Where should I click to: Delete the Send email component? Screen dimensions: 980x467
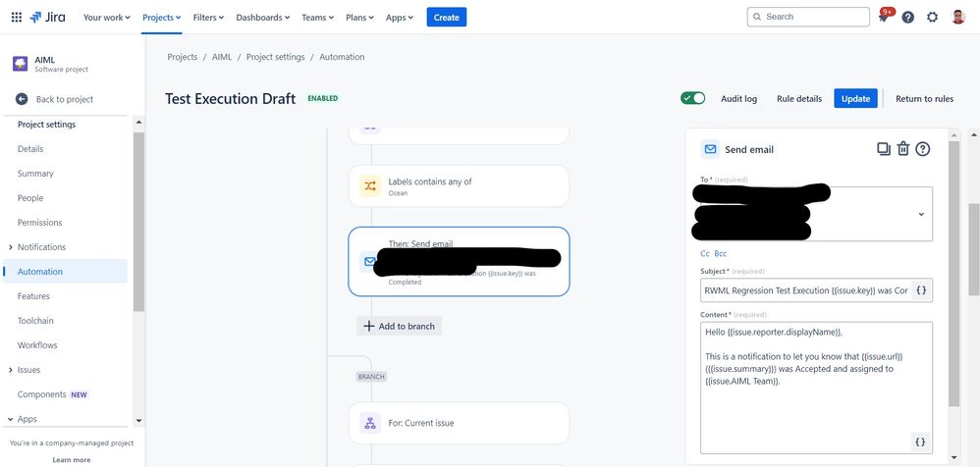pos(903,149)
